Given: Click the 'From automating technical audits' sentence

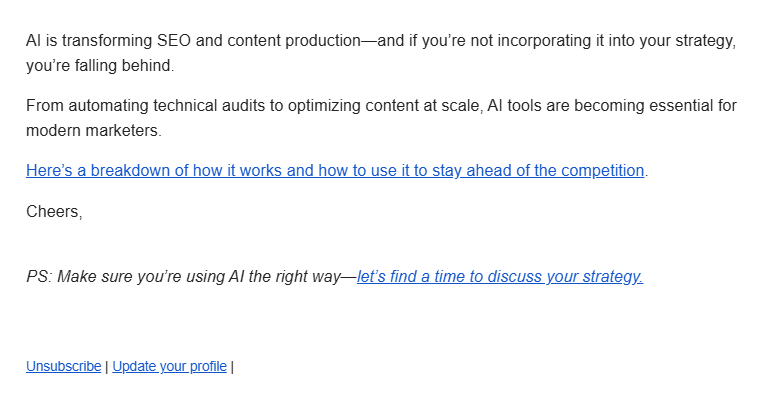Looking at the screenshot, I should pos(381,106).
